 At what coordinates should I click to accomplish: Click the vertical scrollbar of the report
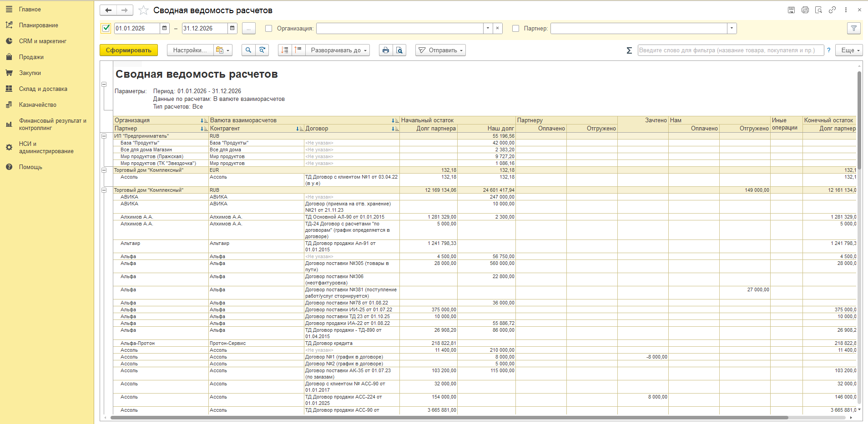coord(859,120)
